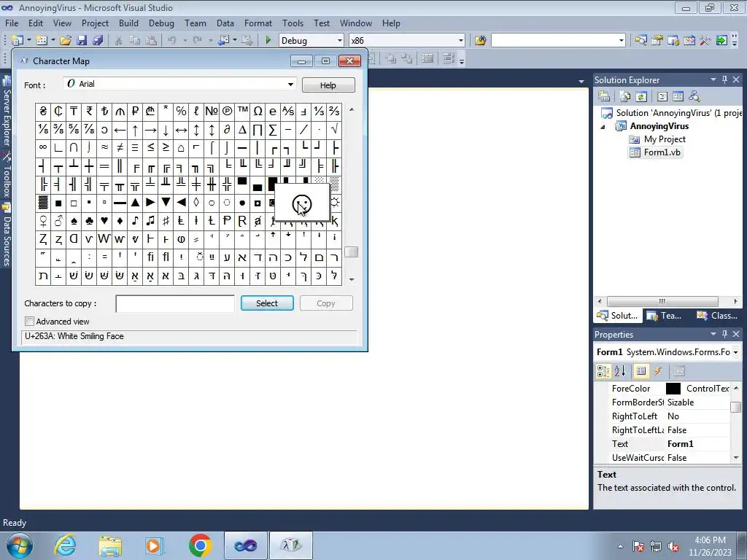Viewport: 747px width, 560px height.
Task: Open the Window menu
Action: (x=355, y=23)
